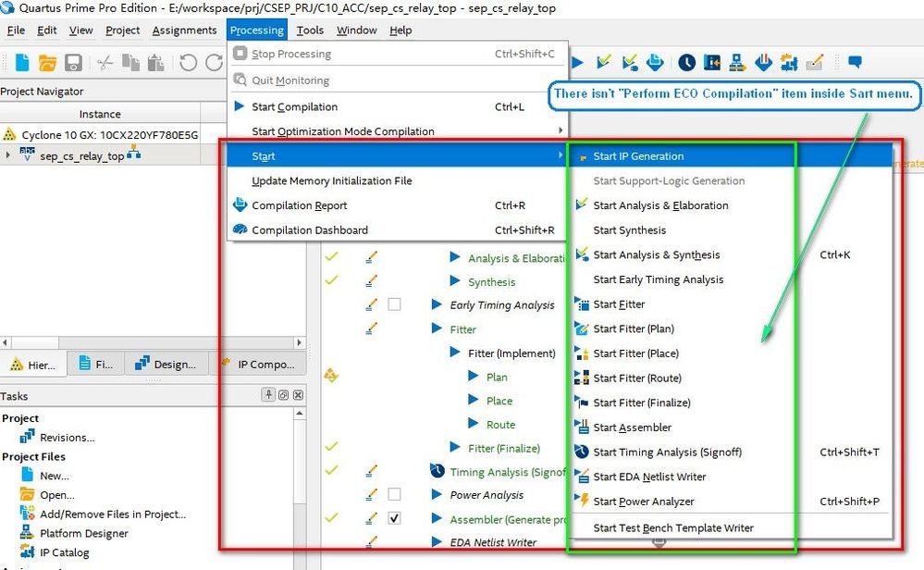
Task: Run Fitter (Implement) play arrow
Action: (x=455, y=352)
